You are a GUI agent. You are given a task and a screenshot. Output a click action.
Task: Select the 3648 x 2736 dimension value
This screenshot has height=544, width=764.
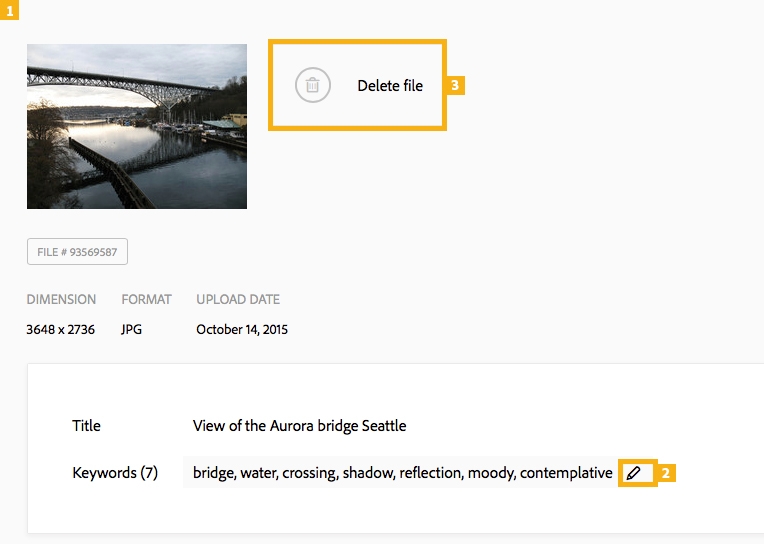pos(60,329)
